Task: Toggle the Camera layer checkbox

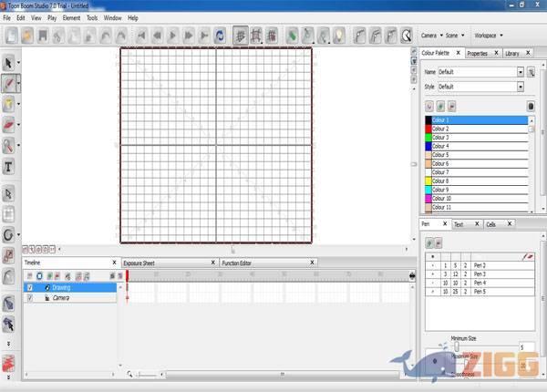Action: click(x=30, y=297)
